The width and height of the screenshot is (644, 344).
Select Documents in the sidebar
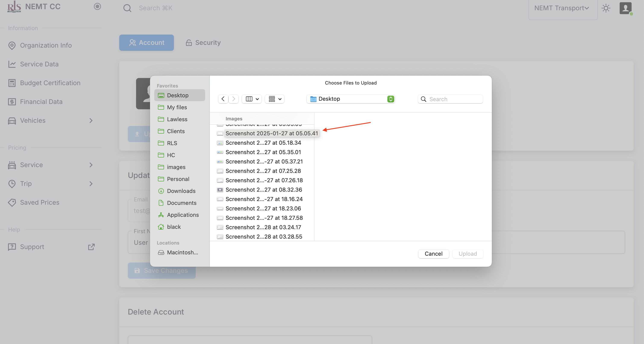click(181, 203)
